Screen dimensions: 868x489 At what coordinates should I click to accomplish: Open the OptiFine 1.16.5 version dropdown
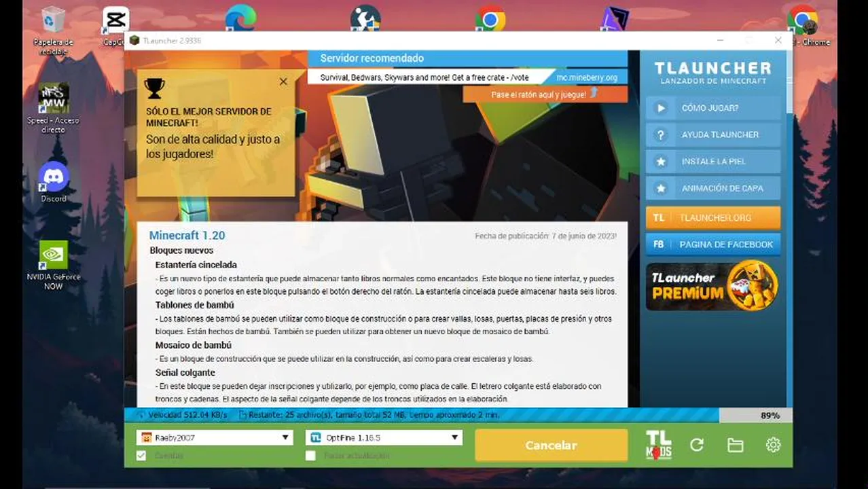(x=384, y=437)
